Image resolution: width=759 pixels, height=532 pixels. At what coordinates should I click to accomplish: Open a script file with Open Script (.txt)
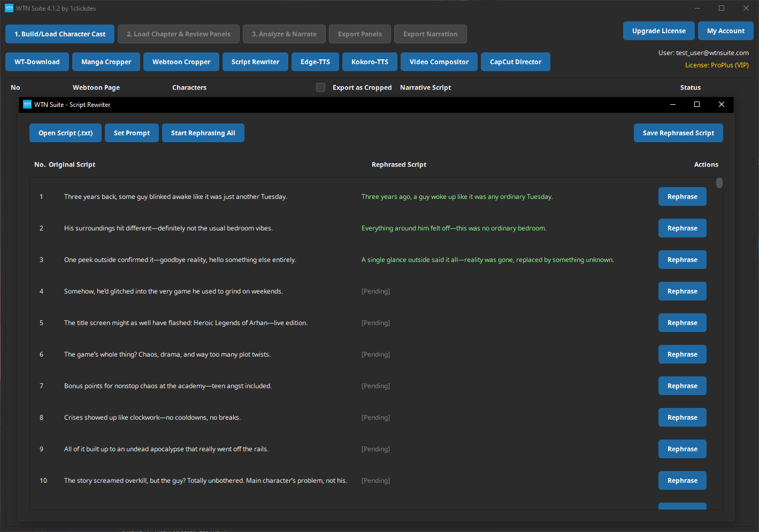tap(65, 133)
